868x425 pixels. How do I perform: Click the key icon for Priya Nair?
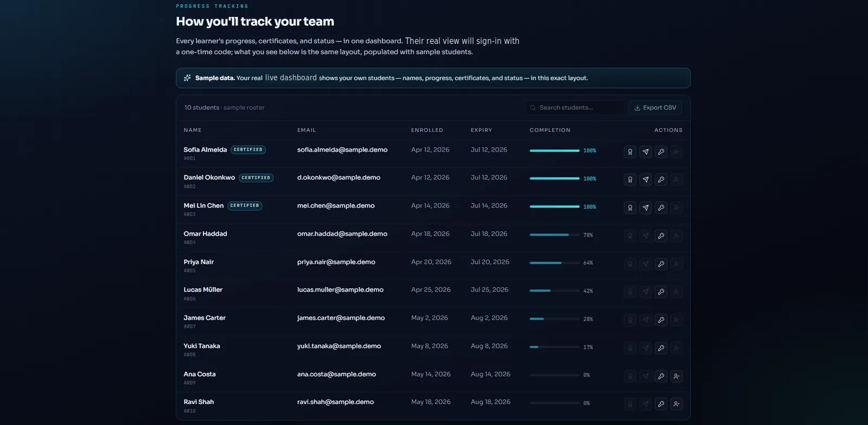point(661,264)
